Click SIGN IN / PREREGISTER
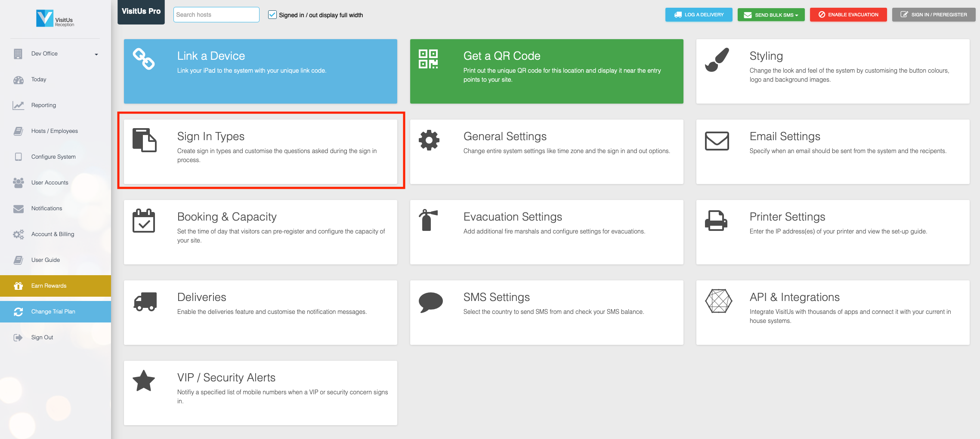This screenshot has height=439, width=980. [934, 14]
